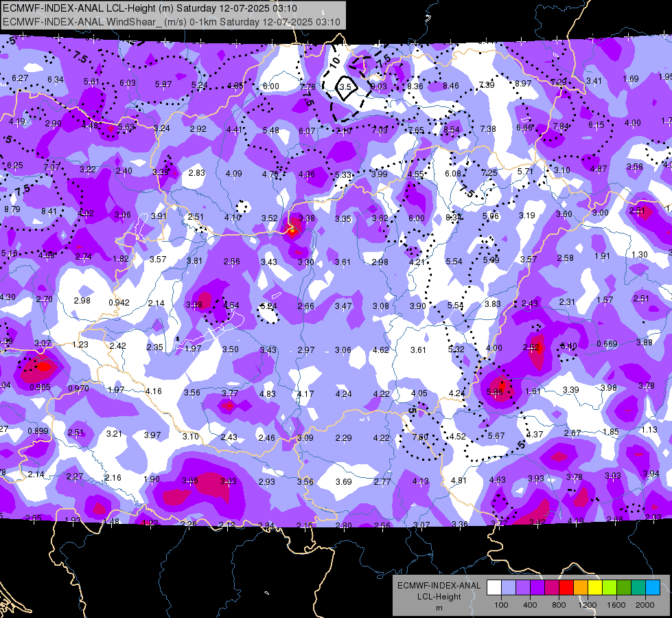Click the wind shear value 7.76
The width and height of the screenshot is (672, 618).
point(308,87)
